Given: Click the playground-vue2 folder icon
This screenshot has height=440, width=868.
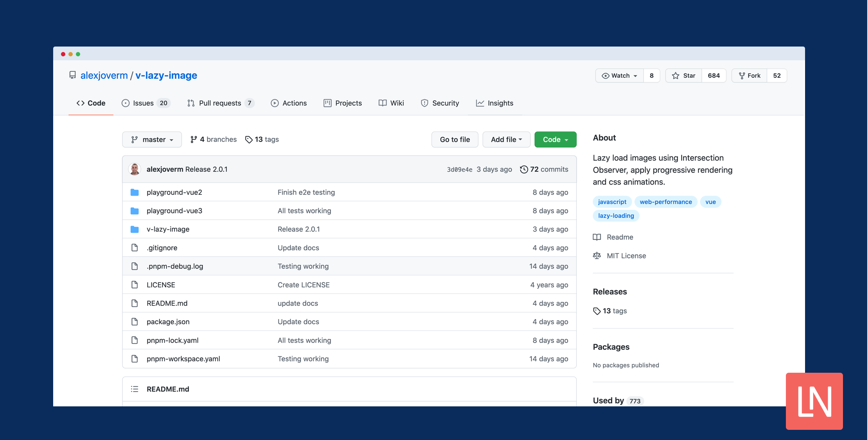Looking at the screenshot, I should coord(135,192).
